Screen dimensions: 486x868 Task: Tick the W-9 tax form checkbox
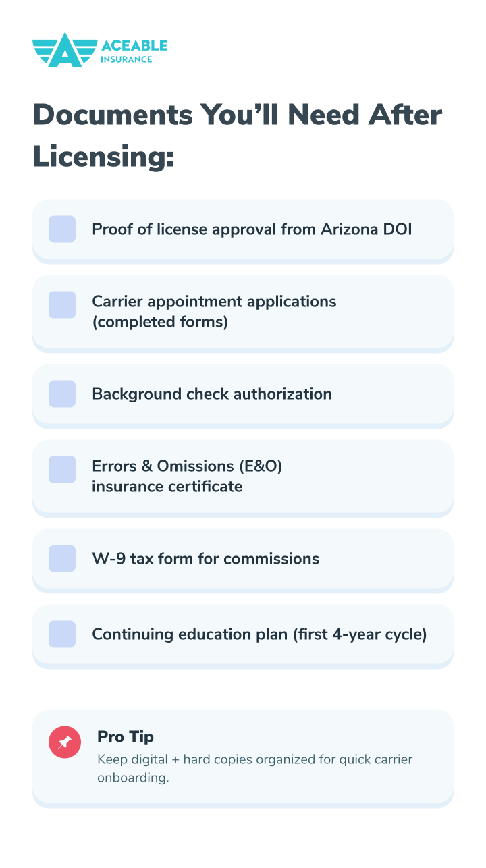[x=62, y=558]
